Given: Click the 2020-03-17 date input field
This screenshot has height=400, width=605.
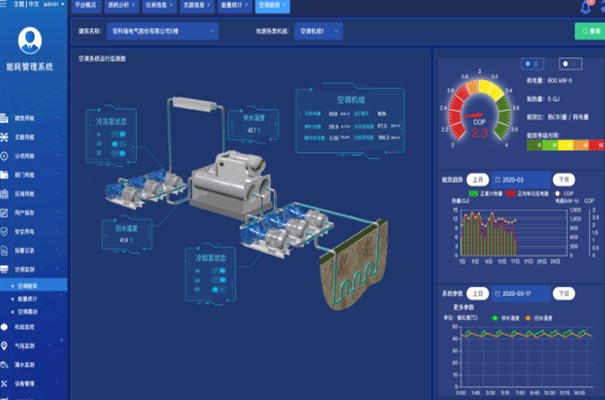Looking at the screenshot, I should tap(520, 293).
